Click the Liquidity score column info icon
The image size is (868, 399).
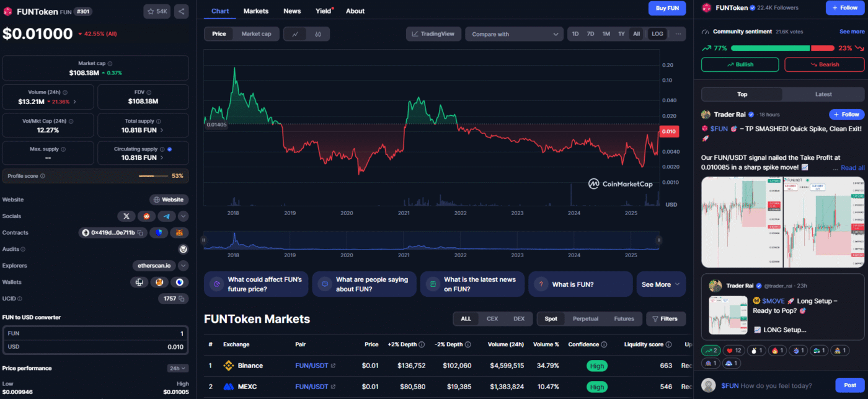[668, 344]
